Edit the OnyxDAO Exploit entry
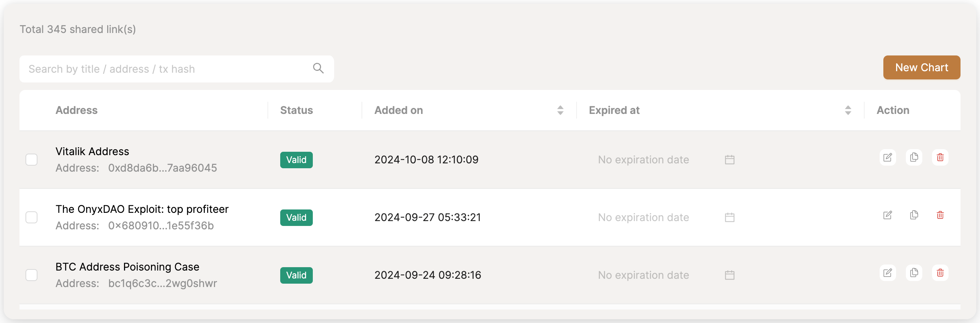This screenshot has width=980, height=323. point(887,215)
